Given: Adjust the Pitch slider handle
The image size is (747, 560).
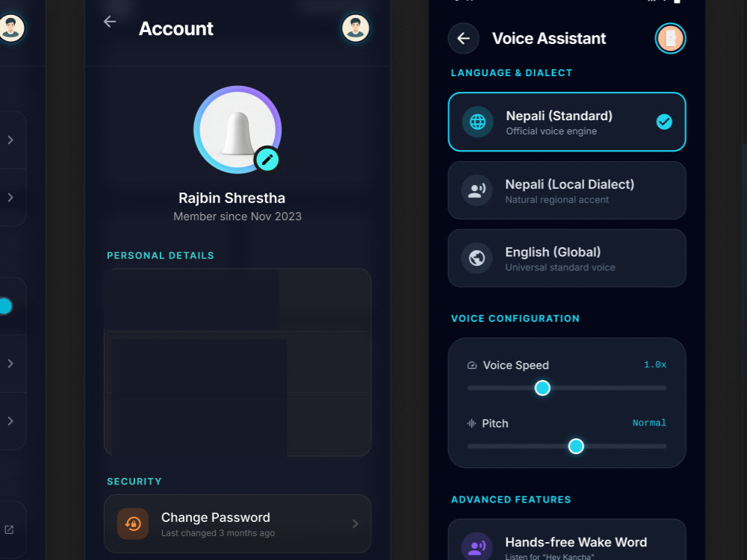Looking at the screenshot, I should pyautogui.click(x=576, y=447).
